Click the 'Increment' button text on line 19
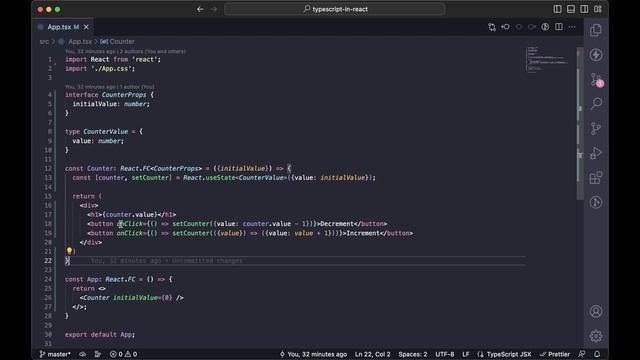Viewport: 640px width, 360px height. point(363,233)
